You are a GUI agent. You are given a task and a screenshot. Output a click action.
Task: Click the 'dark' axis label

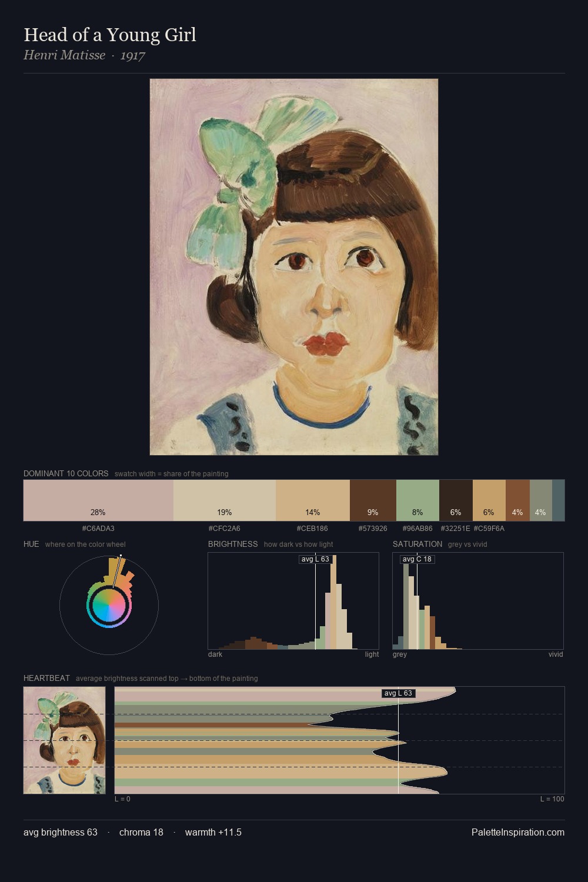click(215, 654)
